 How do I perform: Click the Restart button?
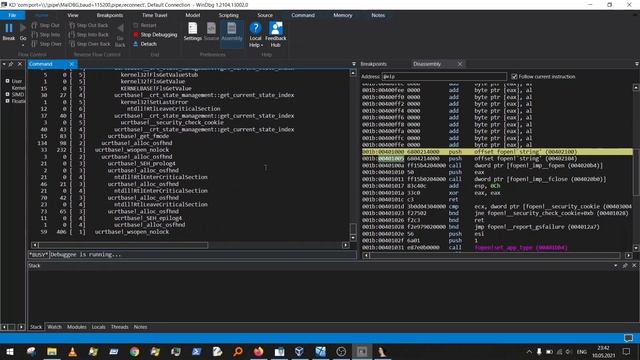[145, 25]
